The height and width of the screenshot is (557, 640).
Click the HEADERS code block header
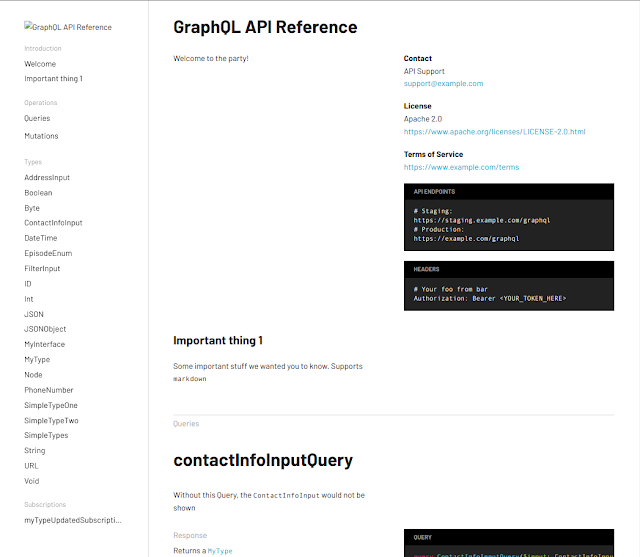tap(509, 269)
